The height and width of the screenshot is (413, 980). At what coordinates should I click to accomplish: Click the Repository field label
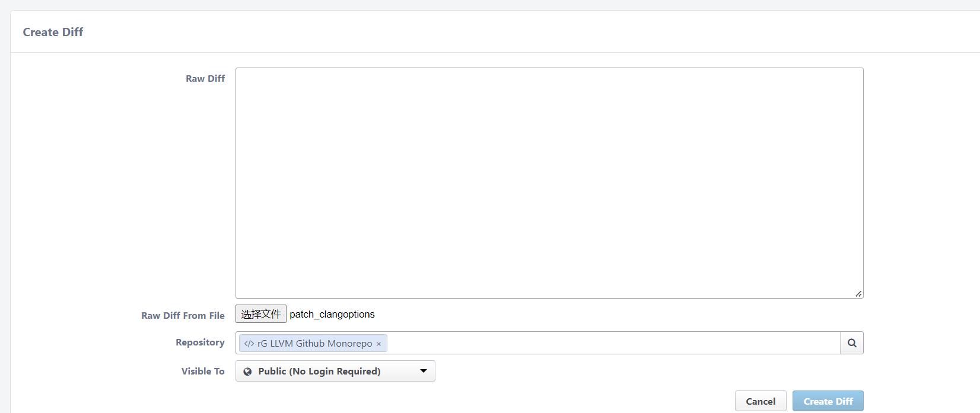(200, 342)
